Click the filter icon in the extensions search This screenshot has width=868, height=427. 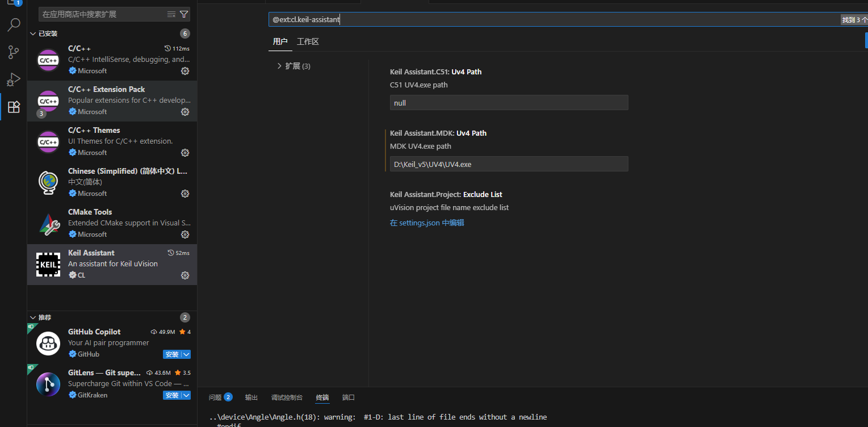pos(183,14)
